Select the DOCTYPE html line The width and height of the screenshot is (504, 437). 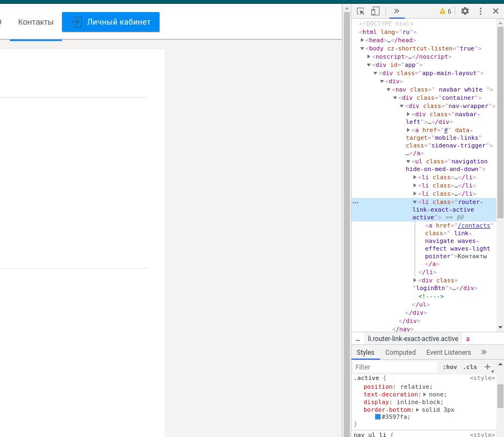[x=386, y=24]
